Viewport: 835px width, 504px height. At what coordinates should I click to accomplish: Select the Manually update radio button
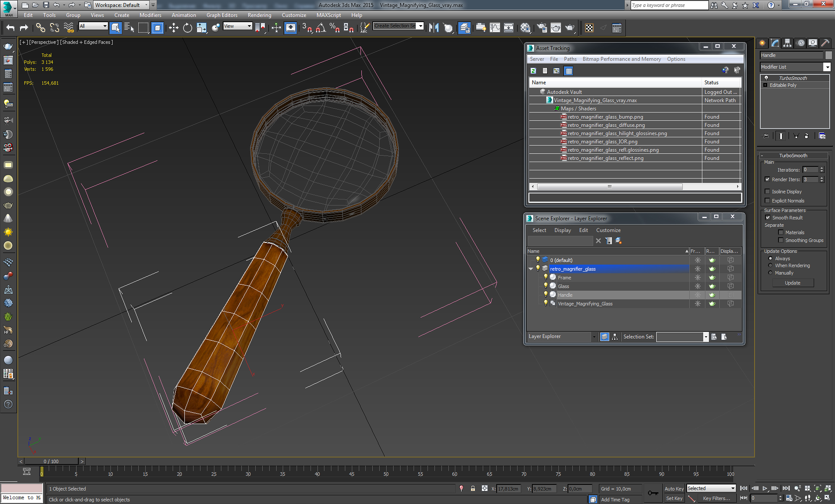tap(771, 273)
